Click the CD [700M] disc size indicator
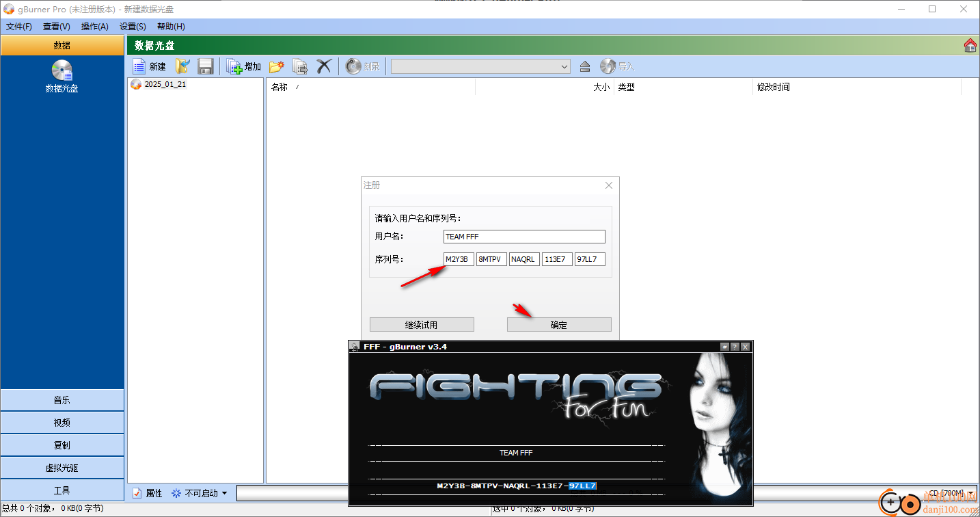The height and width of the screenshot is (517, 980). click(946, 493)
